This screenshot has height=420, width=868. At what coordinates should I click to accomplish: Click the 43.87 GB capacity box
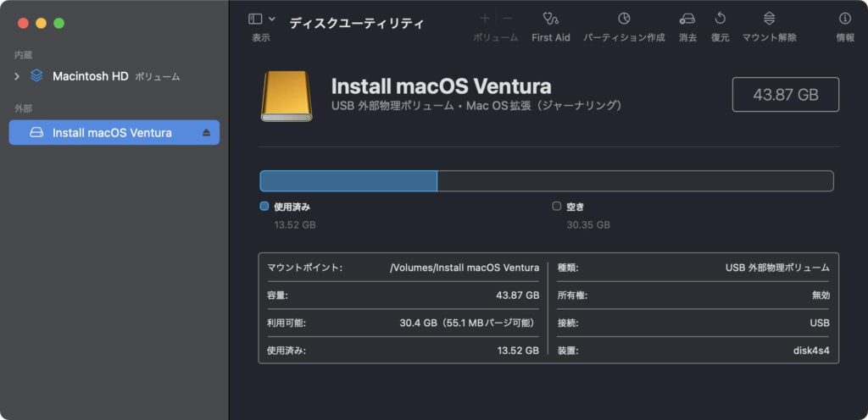pyautogui.click(x=786, y=95)
